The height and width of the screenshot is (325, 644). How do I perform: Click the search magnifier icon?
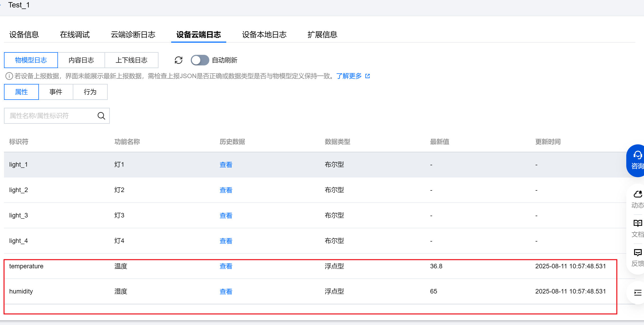[101, 116]
